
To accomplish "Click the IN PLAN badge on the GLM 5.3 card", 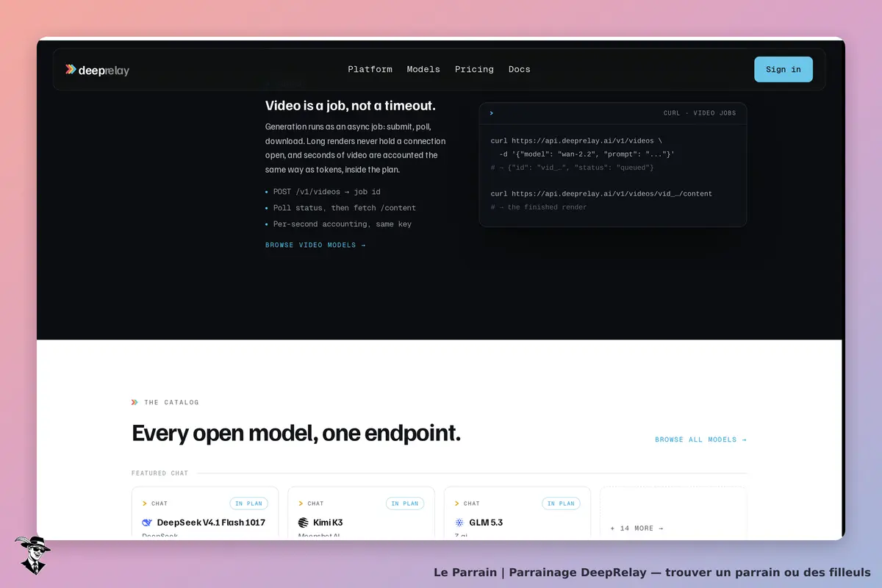I will tap(561, 503).
